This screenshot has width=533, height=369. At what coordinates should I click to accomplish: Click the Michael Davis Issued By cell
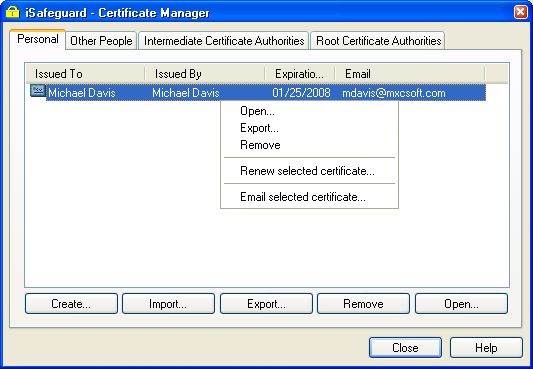pyautogui.click(x=186, y=93)
